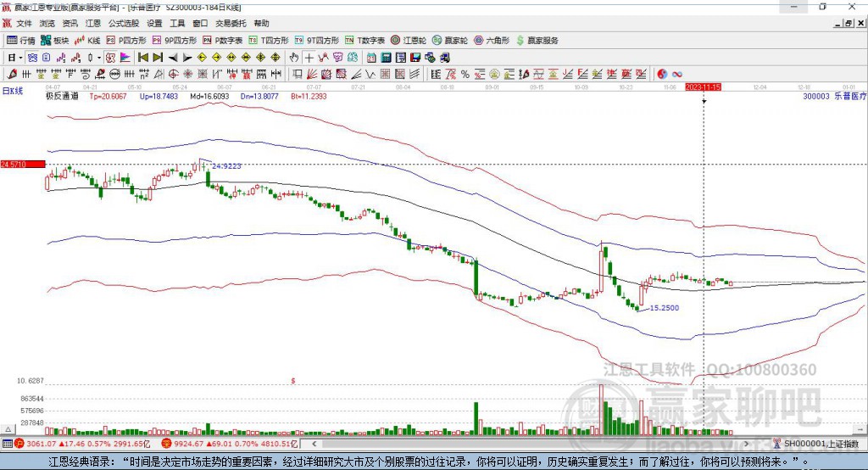The width and height of the screenshot is (868, 470).
Task: Click the Dn=13.8077 value
Action: (x=259, y=96)
